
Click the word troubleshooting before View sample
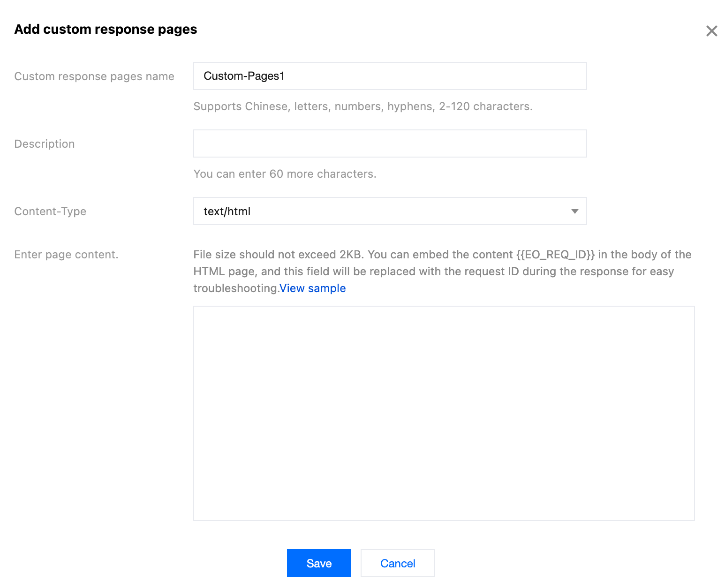click(235, 288)
